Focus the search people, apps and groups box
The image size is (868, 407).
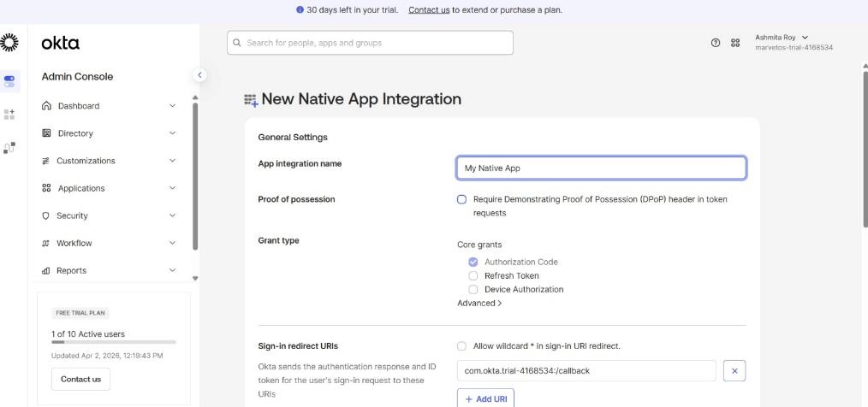point(370,43)
